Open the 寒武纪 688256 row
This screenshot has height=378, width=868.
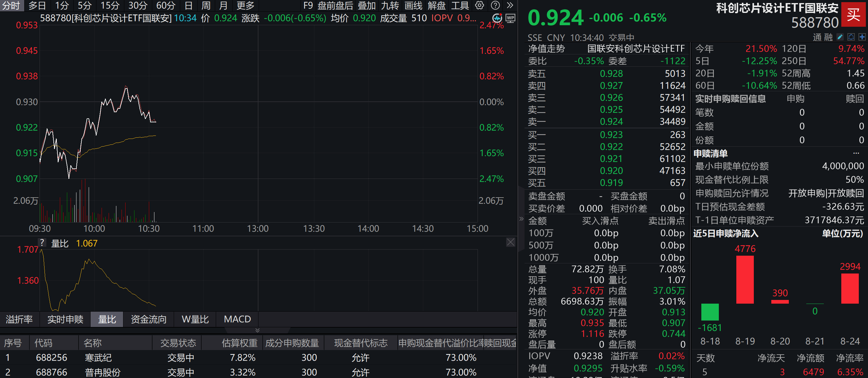pyautogui.click(x=258, y=357)
